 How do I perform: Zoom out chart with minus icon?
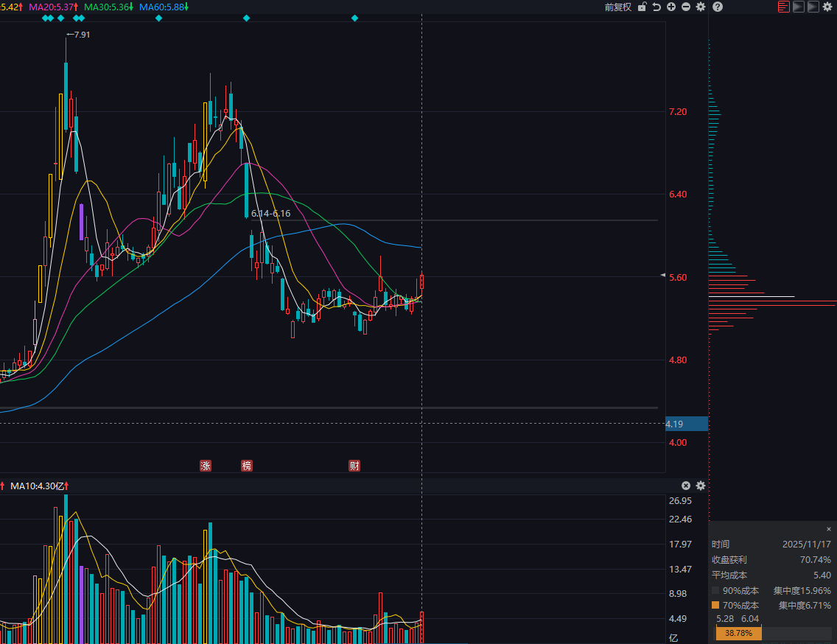coord(686,7)
